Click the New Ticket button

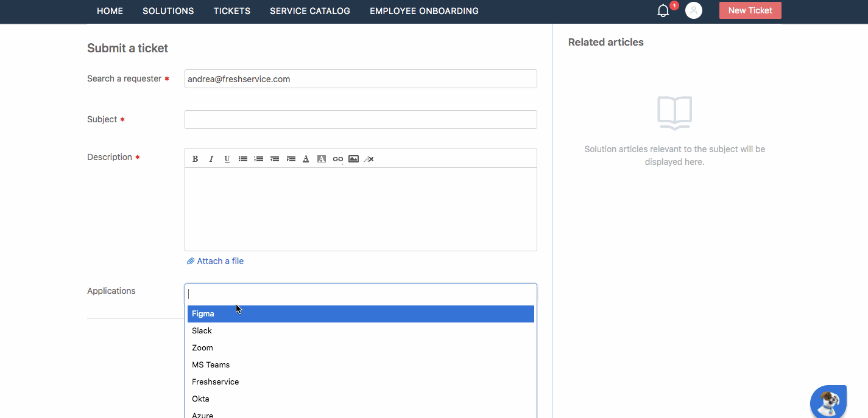(750, 10)
